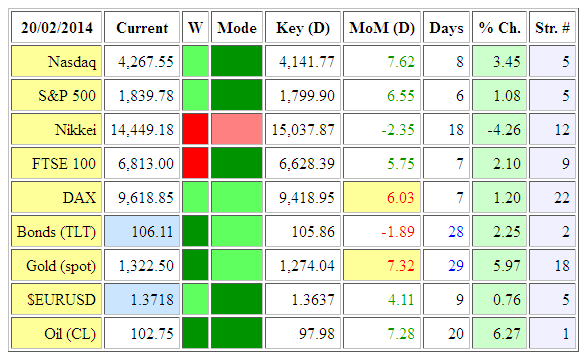The height and width of the screenshot is (360, 586).
Task: Click Nikkei key level 15,037.87
Action: [303, 129]
